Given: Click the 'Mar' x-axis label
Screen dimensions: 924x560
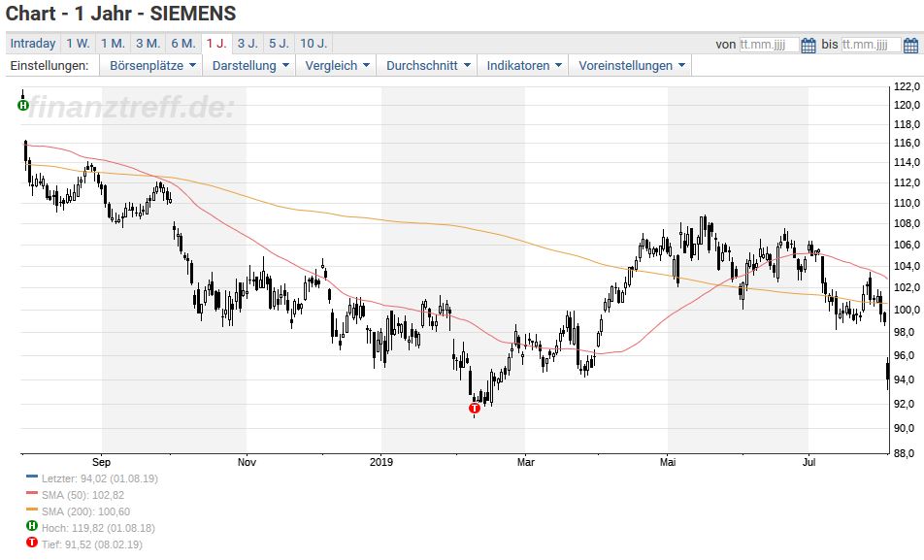Looking at the screenshot, I should click(526, 462).
